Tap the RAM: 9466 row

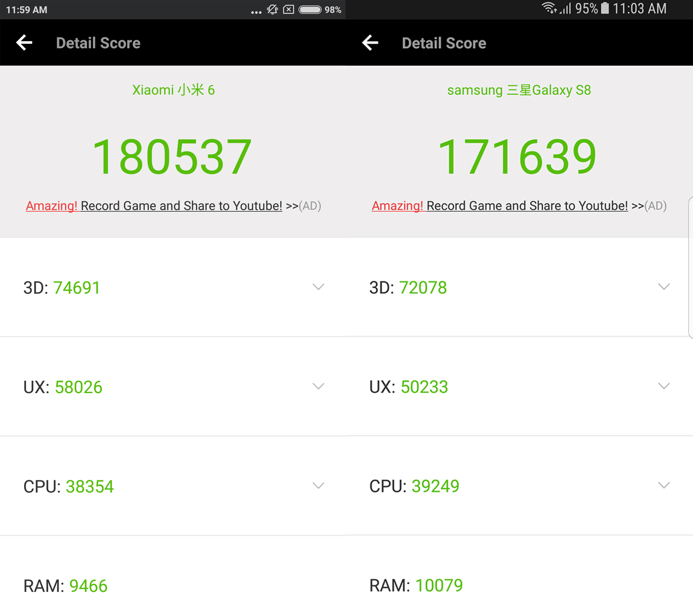(x=173, y=576)
